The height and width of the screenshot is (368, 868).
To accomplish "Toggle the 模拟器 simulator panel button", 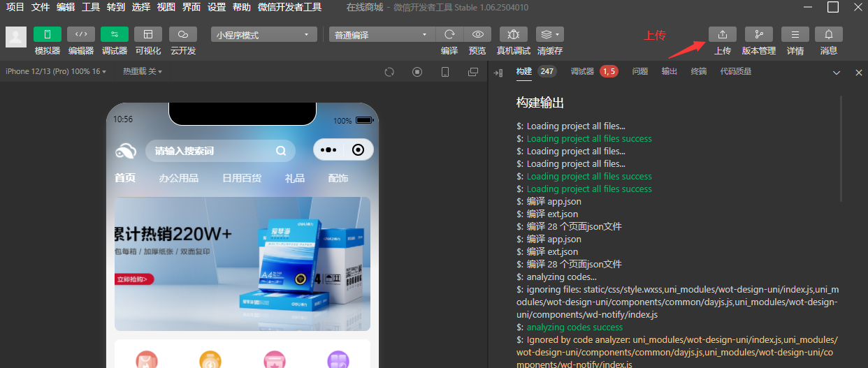I will coord(48,34).
